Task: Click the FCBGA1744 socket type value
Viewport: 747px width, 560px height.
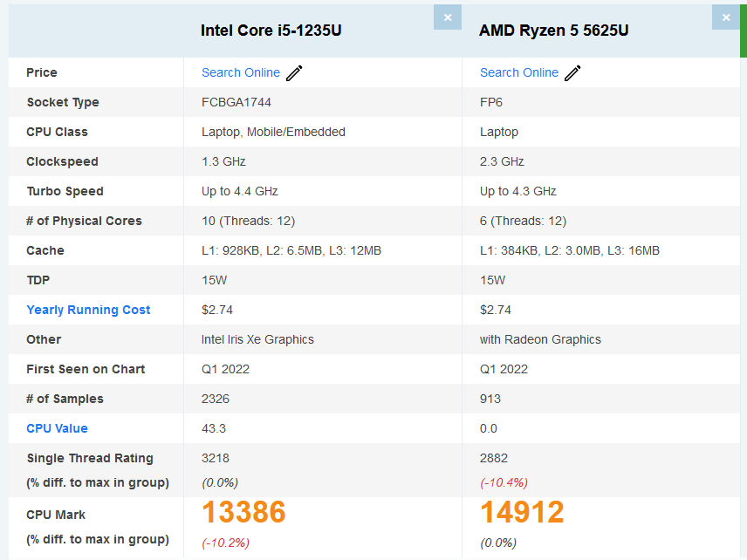Action: [x=236, y=102]
